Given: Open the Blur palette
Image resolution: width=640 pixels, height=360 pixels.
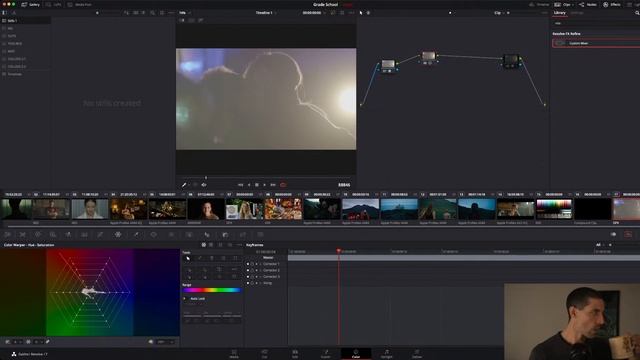Looking at the screenshot, I should coord(207,235).
